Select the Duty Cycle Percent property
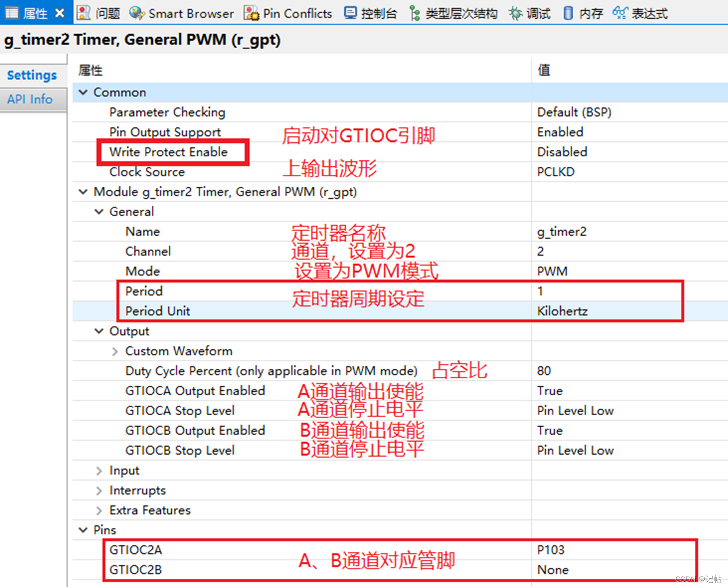The width and height of the screenshot is (728, 587). click(x=271, y=371)
